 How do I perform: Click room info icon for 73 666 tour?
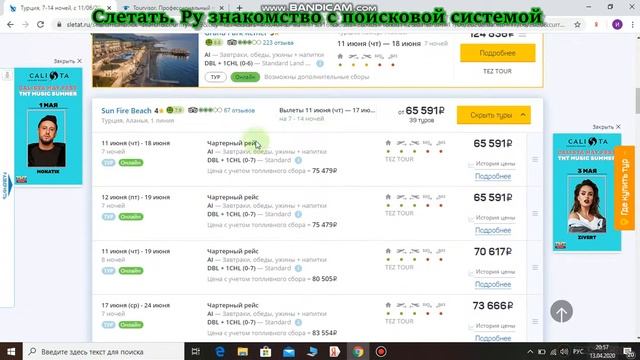tap(298, 322)
